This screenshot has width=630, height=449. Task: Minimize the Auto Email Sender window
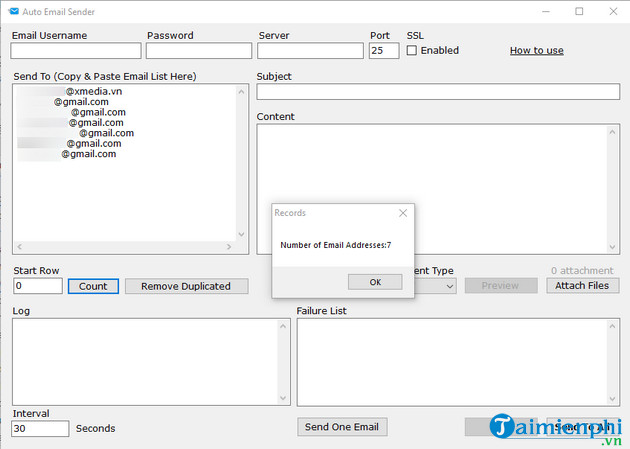tap(546, 12)
